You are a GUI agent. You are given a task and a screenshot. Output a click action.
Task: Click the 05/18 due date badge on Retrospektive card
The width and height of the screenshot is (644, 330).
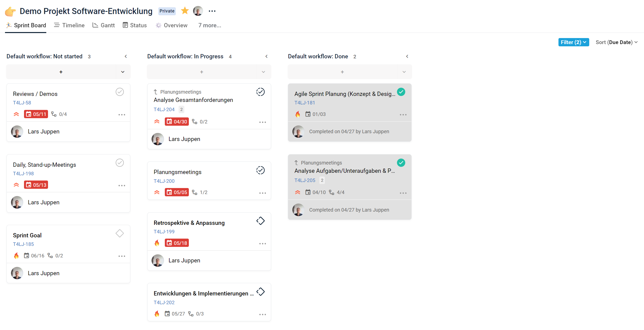[x=177, y=243]
